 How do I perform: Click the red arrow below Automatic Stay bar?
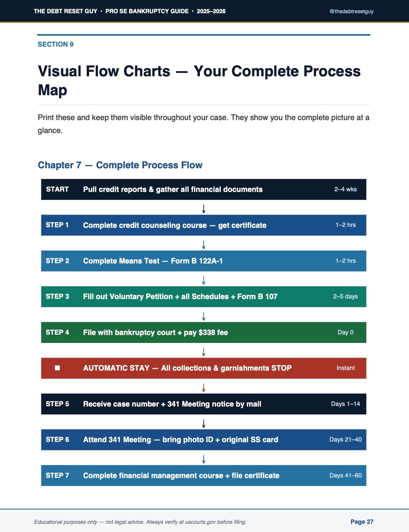tap(204, 388)
